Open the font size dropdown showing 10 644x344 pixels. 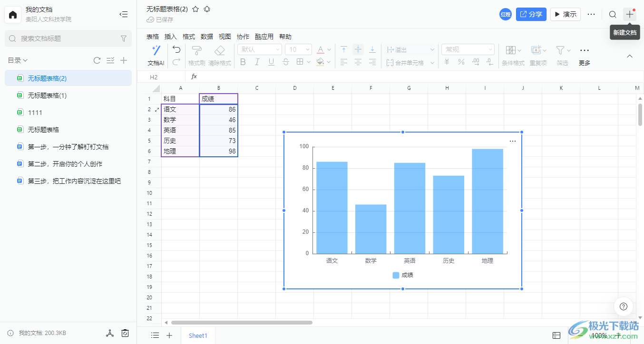click(299, 49)
